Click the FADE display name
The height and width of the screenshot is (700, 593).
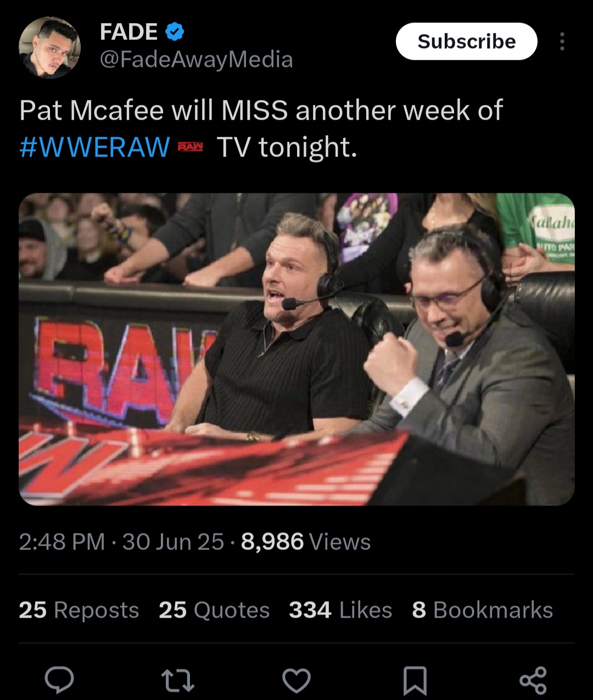129,32
